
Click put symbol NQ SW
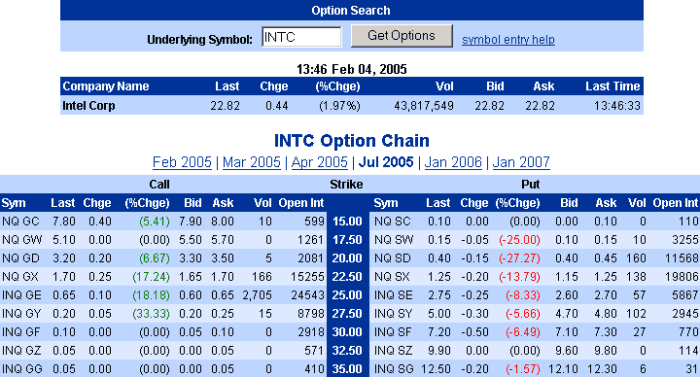[x=394, y=240]
